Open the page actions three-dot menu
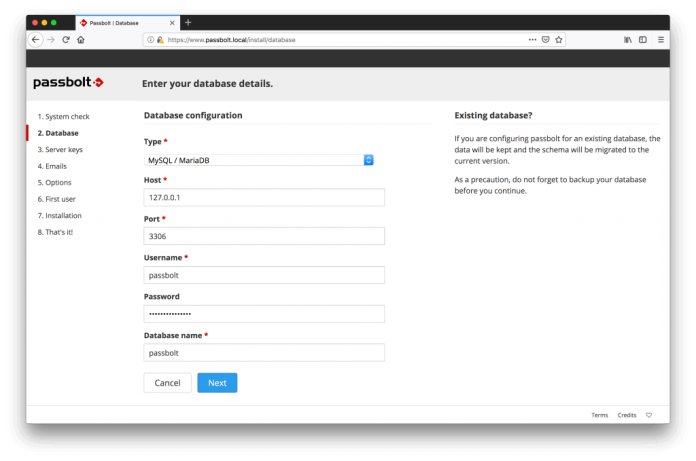Image resolution: width=696 pixels, height=461 pixels. 532,39
